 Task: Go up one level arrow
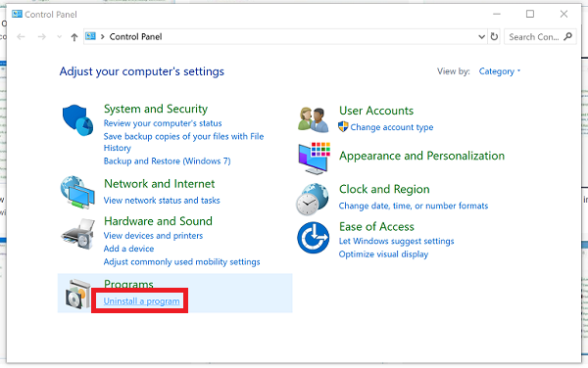74,37
